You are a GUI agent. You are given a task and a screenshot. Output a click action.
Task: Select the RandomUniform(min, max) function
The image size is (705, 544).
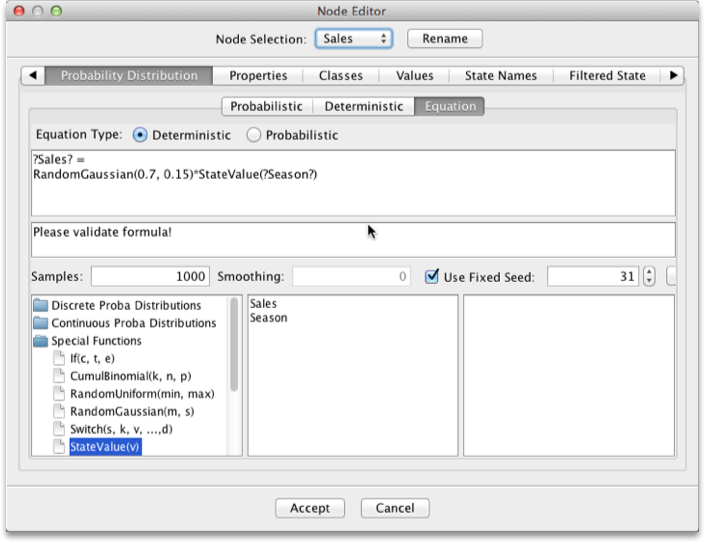(x=142, y=394)
